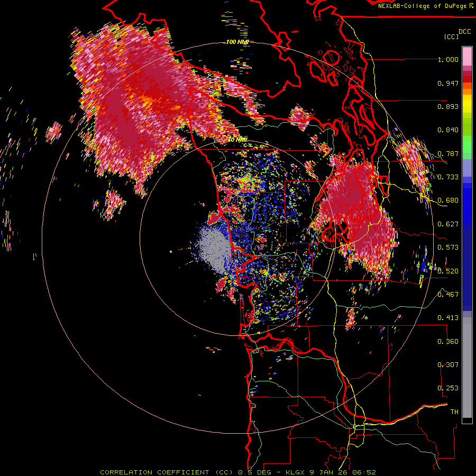This screenshot has width=476, height=476.
Task: Click the 0.253 scale value
Action: [x=448, y=388]
